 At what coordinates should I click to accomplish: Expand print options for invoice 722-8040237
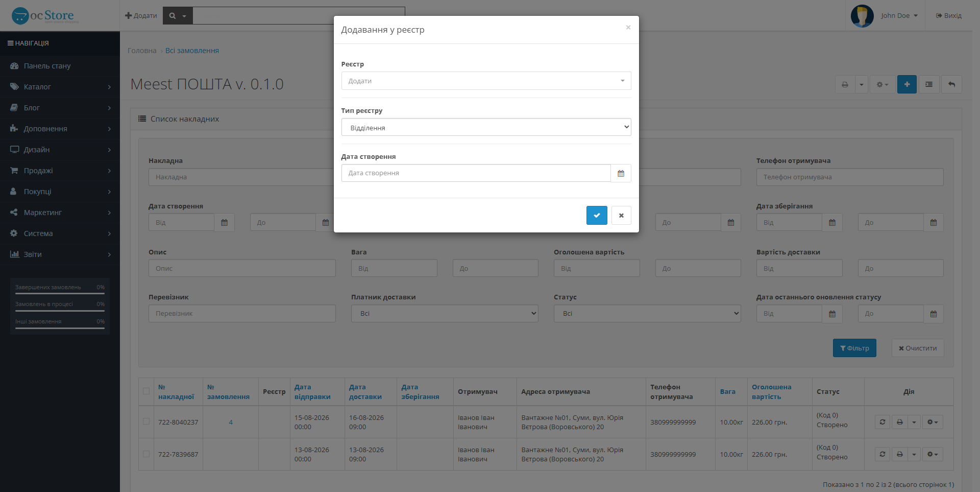point(914,422)
